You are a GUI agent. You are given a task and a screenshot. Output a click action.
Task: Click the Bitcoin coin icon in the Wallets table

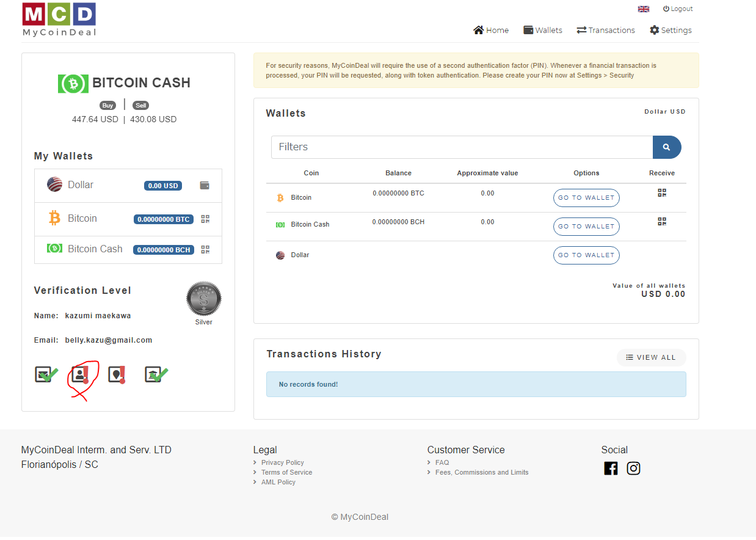(280, 198)
